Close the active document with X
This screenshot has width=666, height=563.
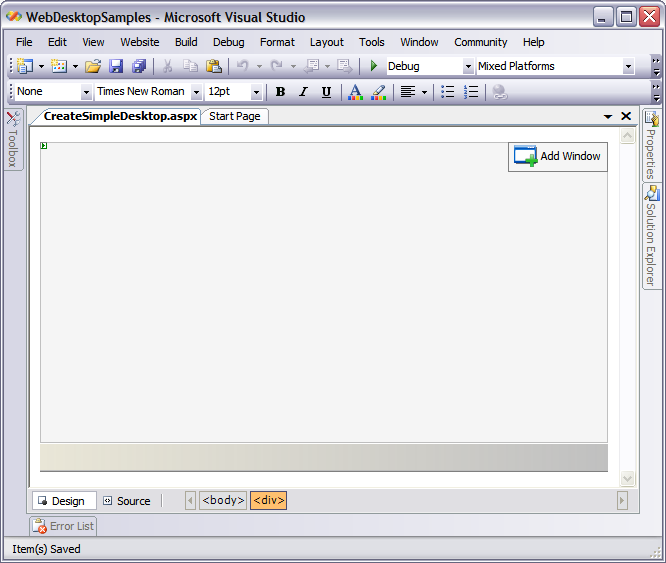626,116
